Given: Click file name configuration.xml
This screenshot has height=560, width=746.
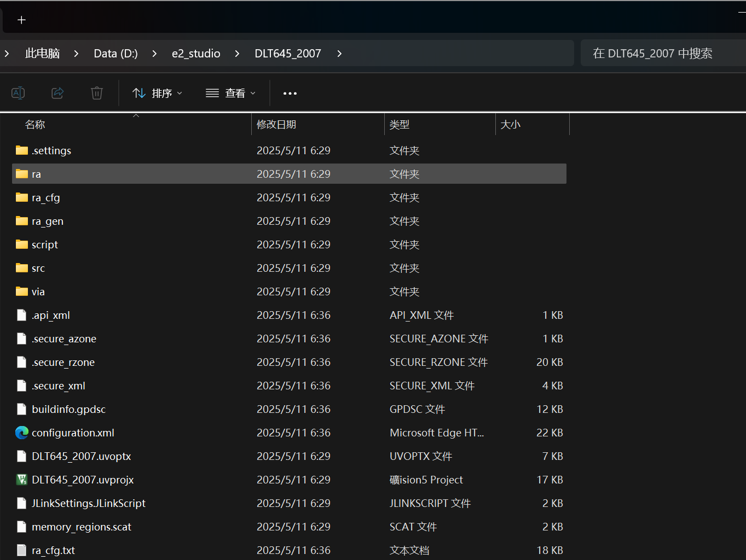Looking at the screenshot, I should pos(73,433).
